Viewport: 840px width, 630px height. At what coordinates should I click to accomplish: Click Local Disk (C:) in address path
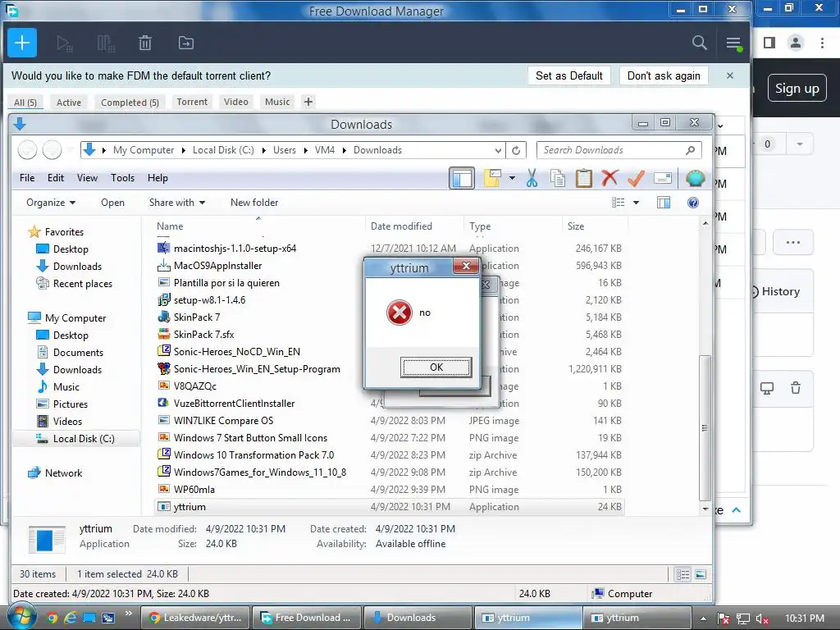[x=223, y=150]
